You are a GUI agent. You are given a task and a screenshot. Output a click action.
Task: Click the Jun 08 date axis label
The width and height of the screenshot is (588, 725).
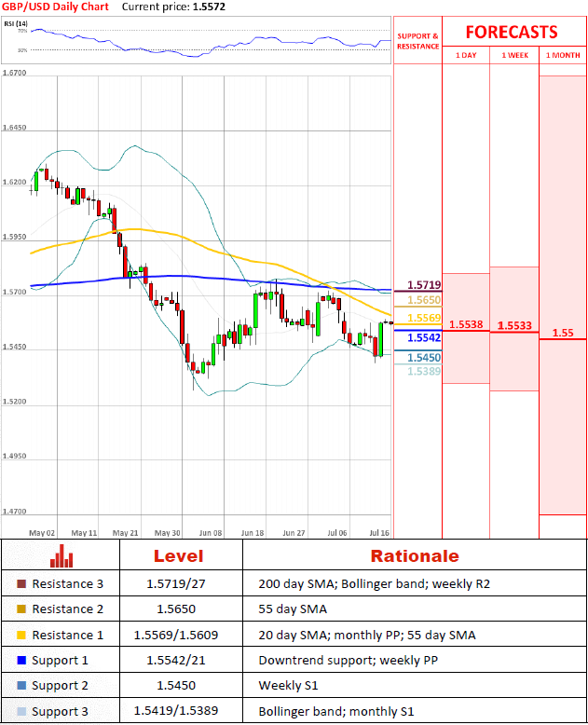click(x=211, y=533)
